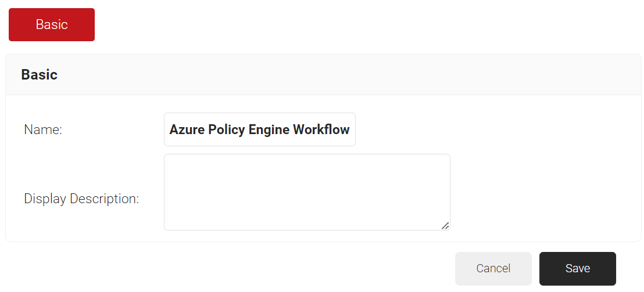The height and width of the screenshot is (292, 644).
Task: Click the "Name:" label text
Action: pyautogui.click(x=43, y=129)
